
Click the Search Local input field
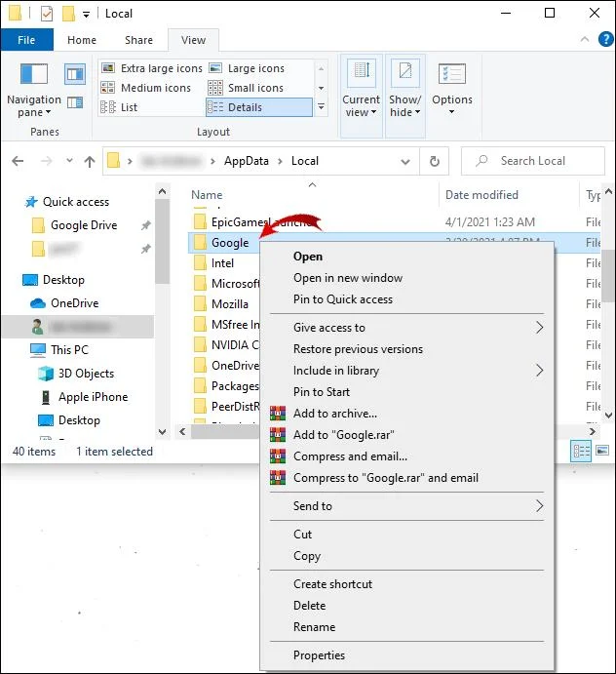(533, 161)
